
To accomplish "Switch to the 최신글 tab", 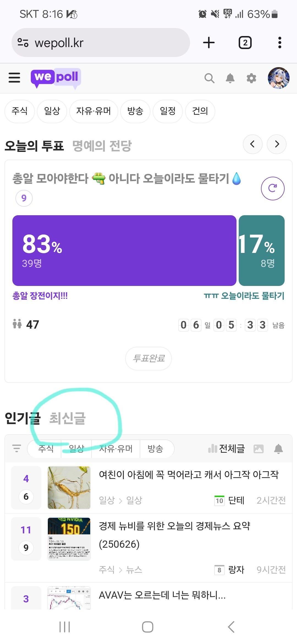I will (67, 418).
